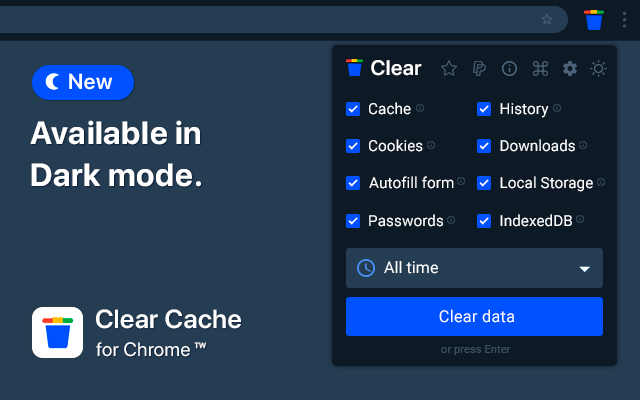Click info hint next to Downloads
640x400 pixels.
(x=583, y=145)
